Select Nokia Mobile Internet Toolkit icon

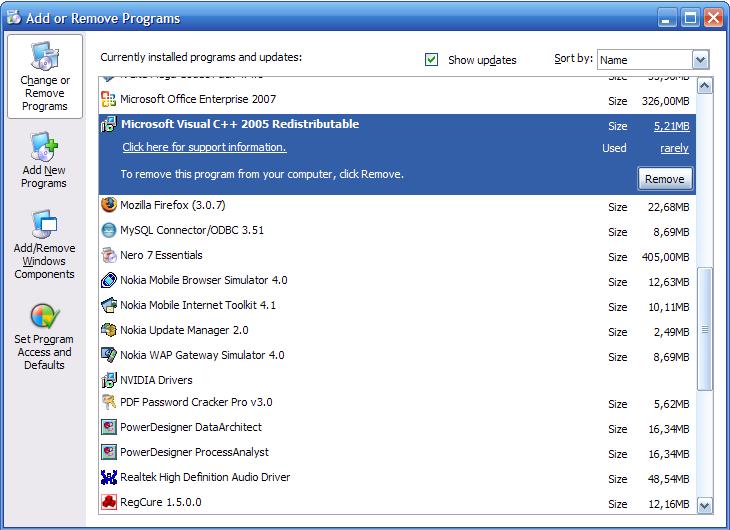108,305
